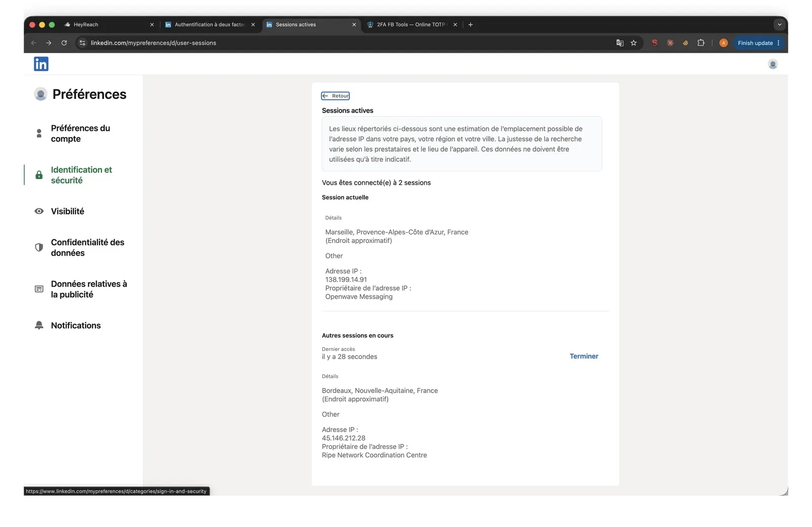Click the browser forward arrow
The image size is (812, 527).
pos(49,43)
